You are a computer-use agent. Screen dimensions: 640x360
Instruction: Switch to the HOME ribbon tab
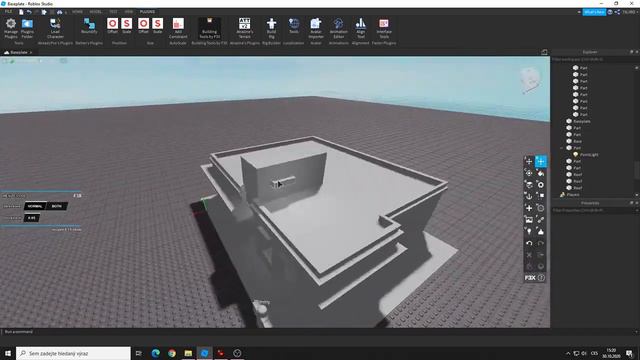[x=77, y=12]
